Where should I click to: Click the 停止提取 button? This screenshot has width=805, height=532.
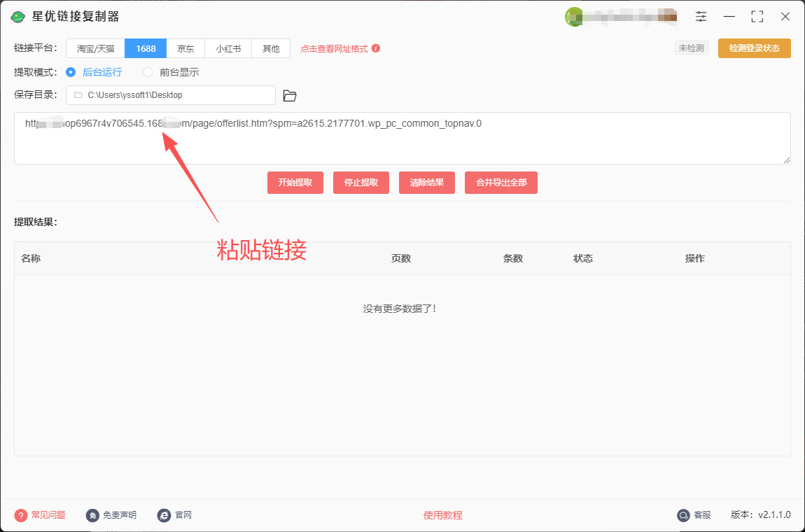[x=361, y=183]
